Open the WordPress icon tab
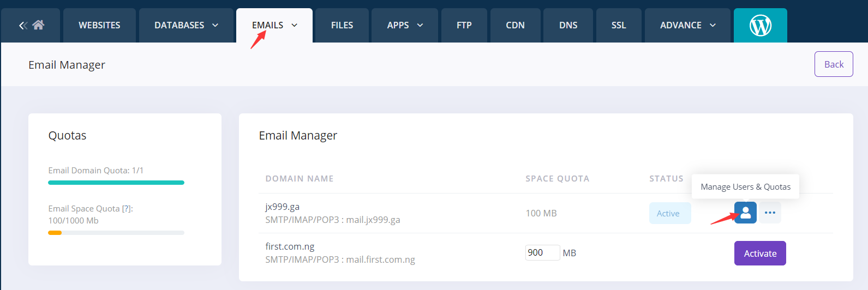Viewport: 868px width, 290px height. tap(760, 25)
